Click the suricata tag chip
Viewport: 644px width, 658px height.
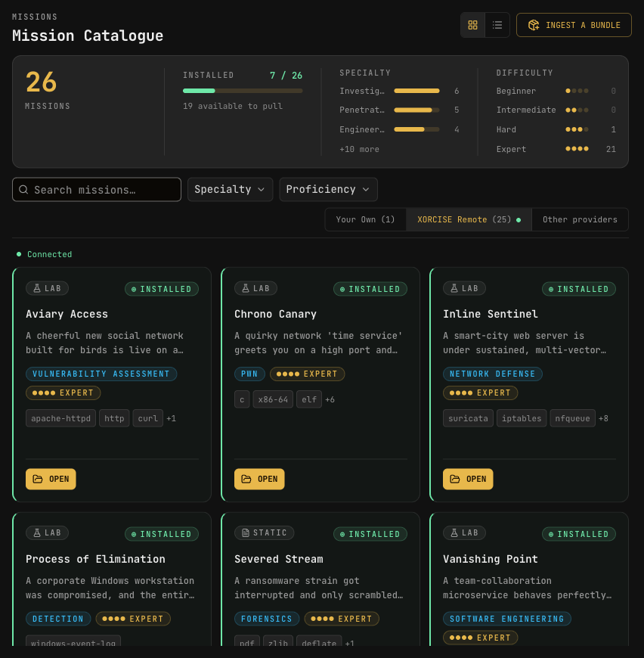468,418
